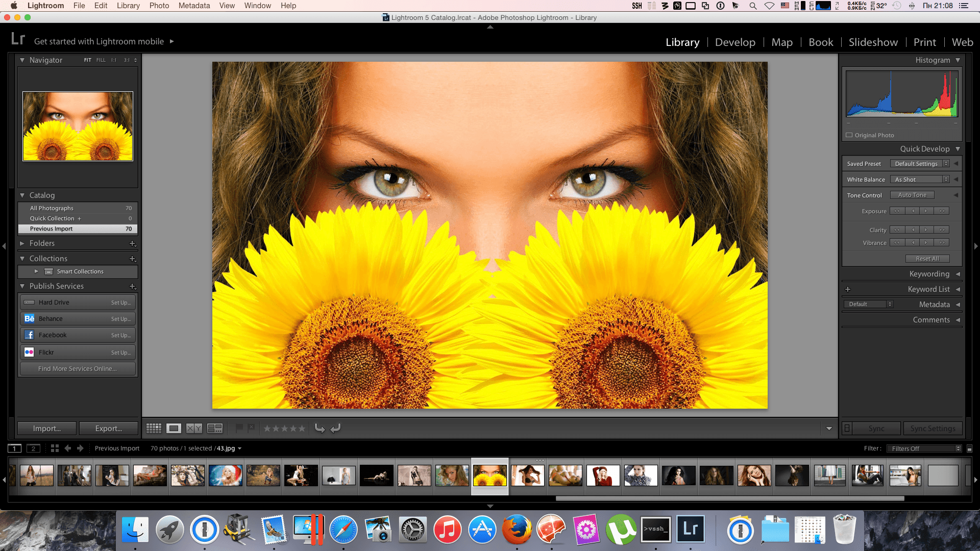Image resolution: width=980 pixels, height=551 pixels.
Task: Toggle the Navigator panel collapse
Action: [x=22, y=60]
